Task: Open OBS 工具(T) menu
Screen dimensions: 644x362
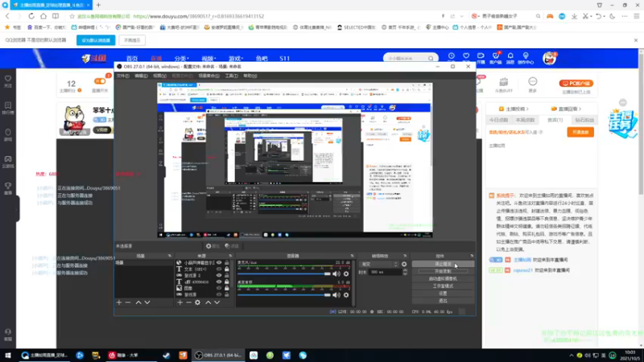Action: click(x=231, y=76)
